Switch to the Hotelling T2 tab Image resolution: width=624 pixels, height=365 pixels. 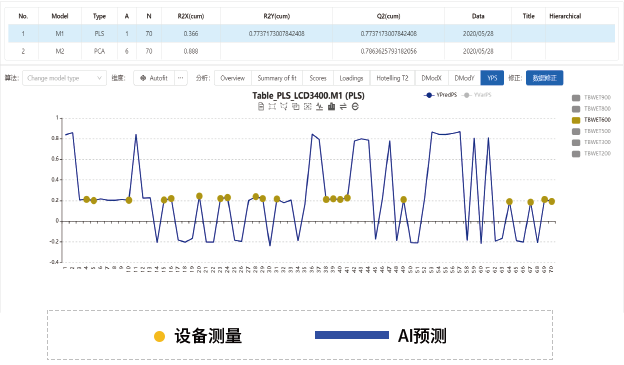point(392,78)
